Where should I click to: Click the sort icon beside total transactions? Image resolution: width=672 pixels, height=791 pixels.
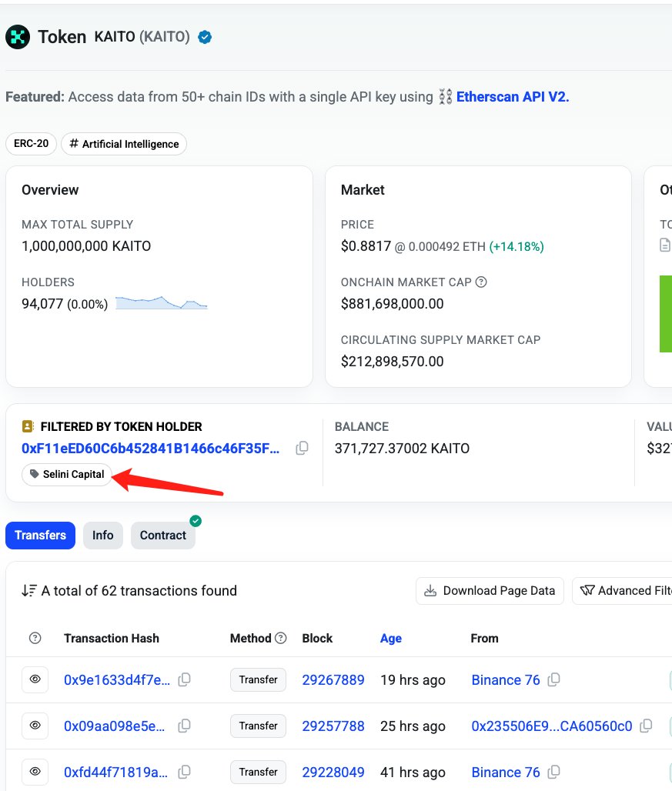[x=29, y=590]
